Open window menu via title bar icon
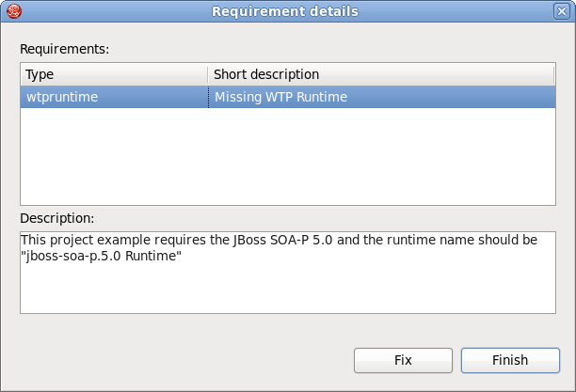 pos(12,11)
